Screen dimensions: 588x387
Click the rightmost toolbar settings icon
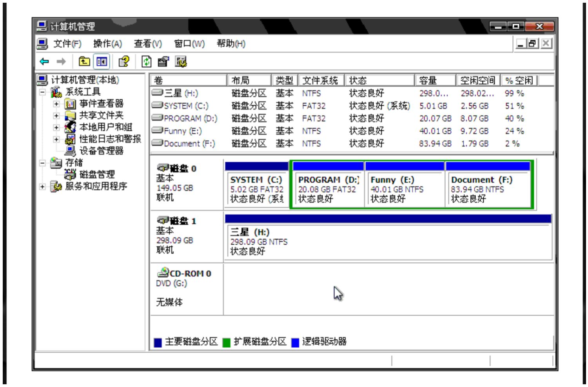click(x=181, y=62)
